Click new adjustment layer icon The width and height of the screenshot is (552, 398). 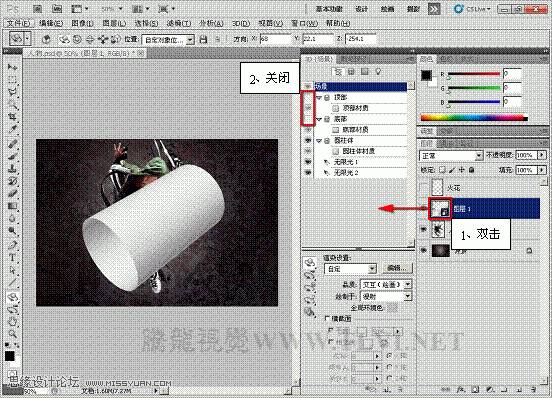[x=490, y=390]
